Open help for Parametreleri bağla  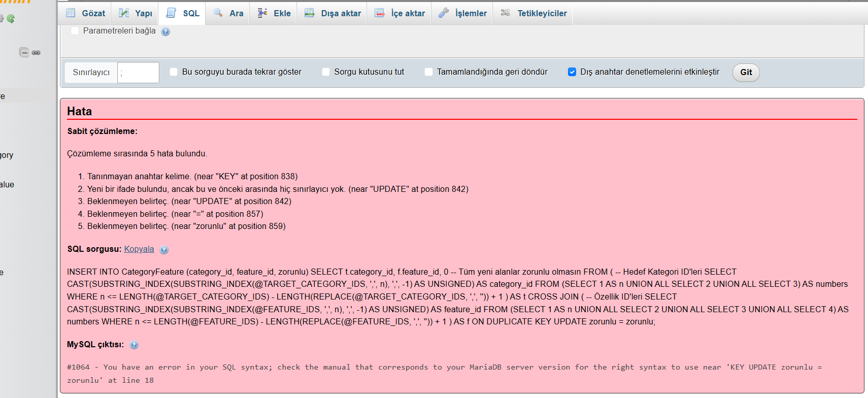(x=165, y=31)
